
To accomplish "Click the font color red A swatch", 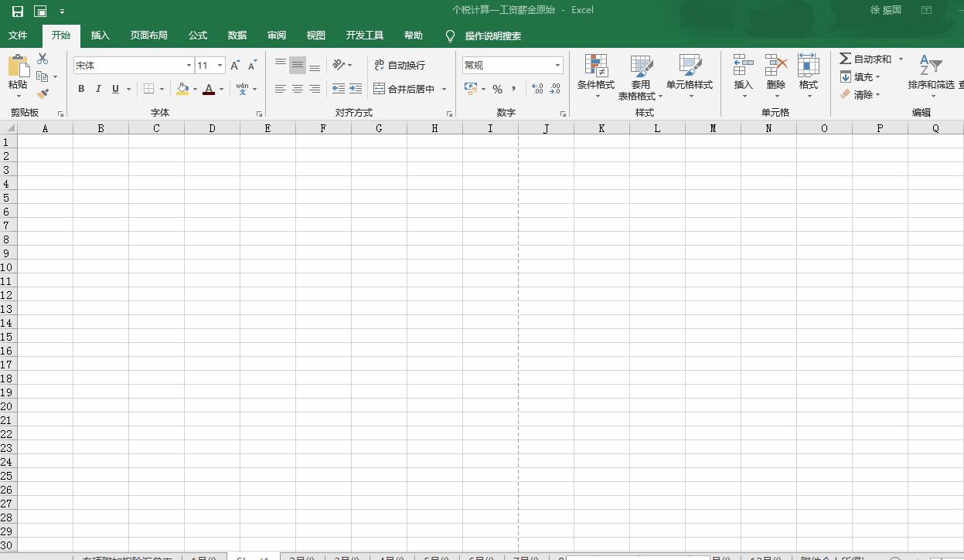I will [208, 90].
